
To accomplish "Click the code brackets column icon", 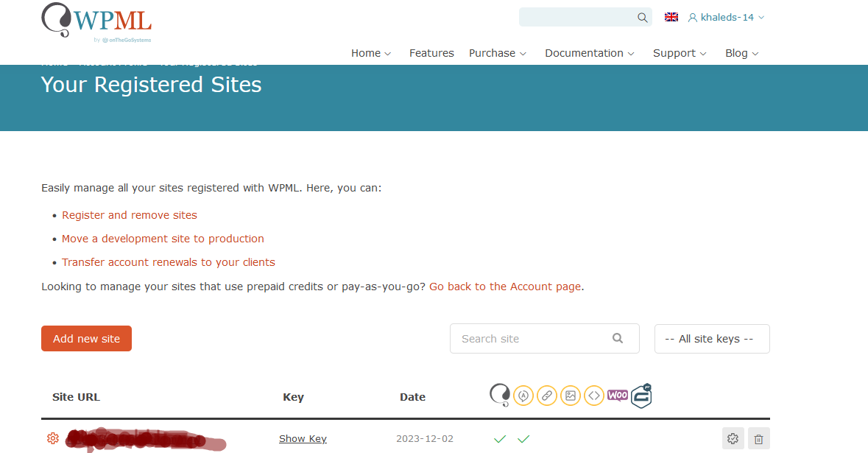I will (x=594, y=396).
